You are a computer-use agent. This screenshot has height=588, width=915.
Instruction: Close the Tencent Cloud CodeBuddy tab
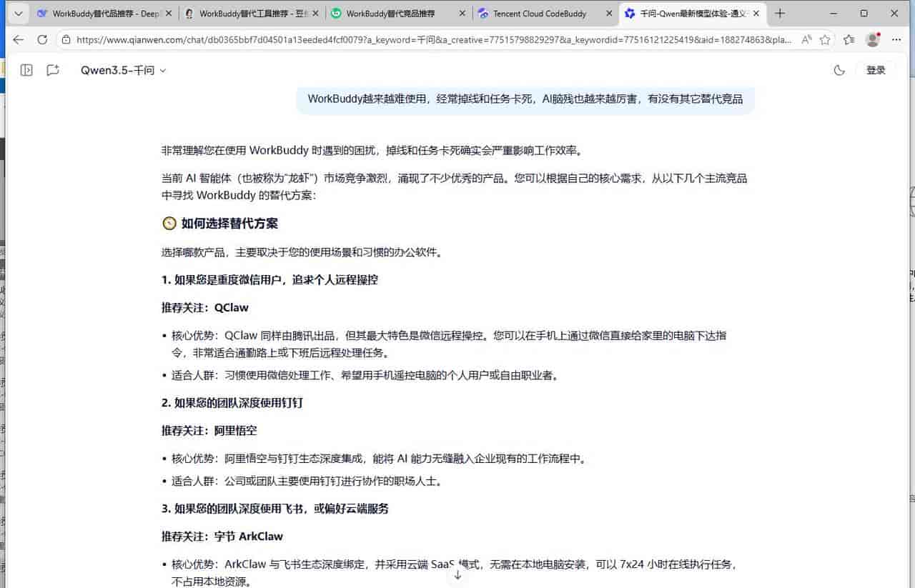click(x=609, y=14)
